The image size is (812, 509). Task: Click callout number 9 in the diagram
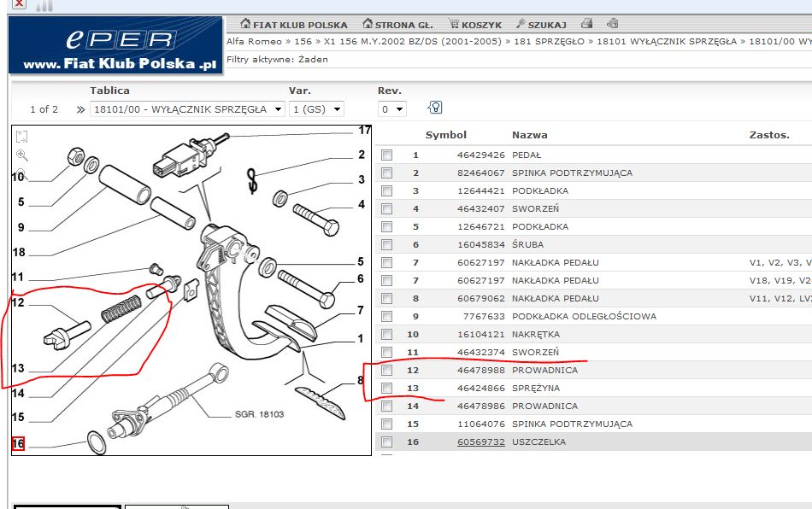click(x=21, y=228)
